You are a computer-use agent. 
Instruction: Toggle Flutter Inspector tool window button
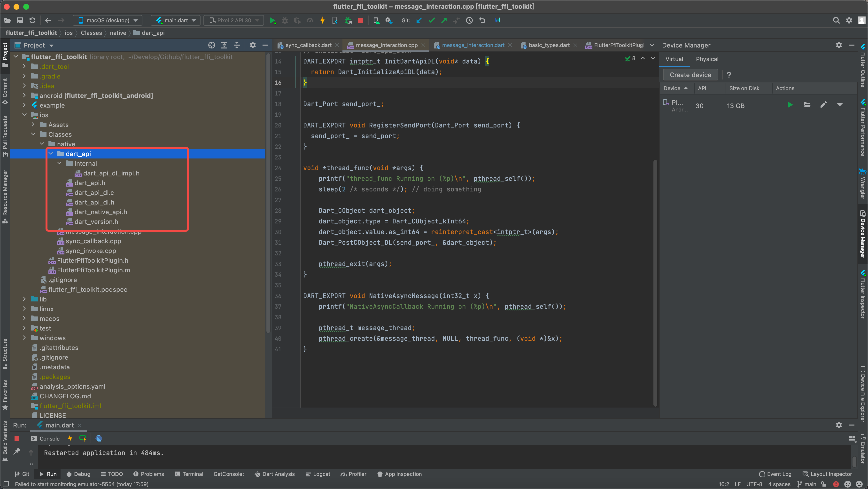[x=863, y=294]
